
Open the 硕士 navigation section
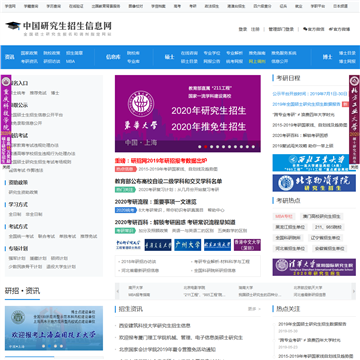169,57
